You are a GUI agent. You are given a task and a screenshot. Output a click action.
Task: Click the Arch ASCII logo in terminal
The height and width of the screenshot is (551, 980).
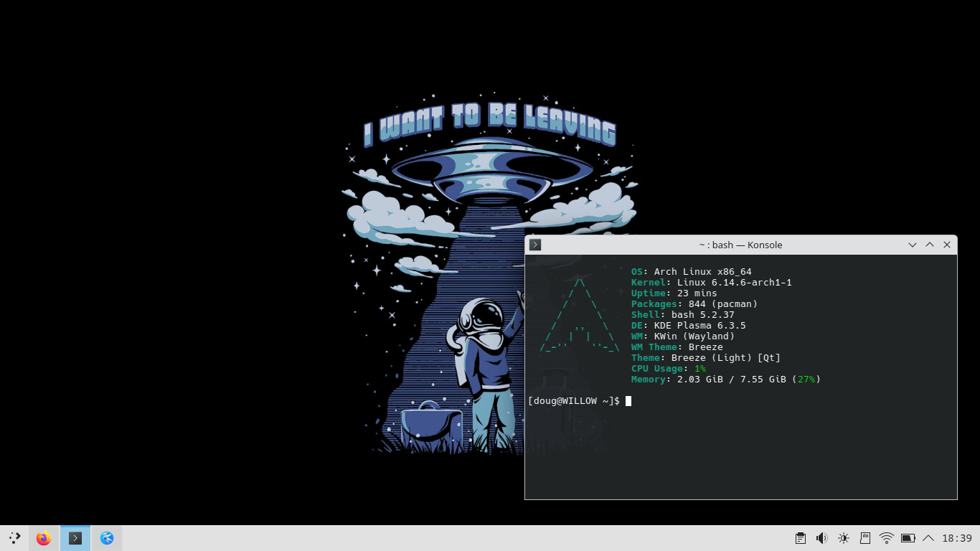(x=580, y=315)
